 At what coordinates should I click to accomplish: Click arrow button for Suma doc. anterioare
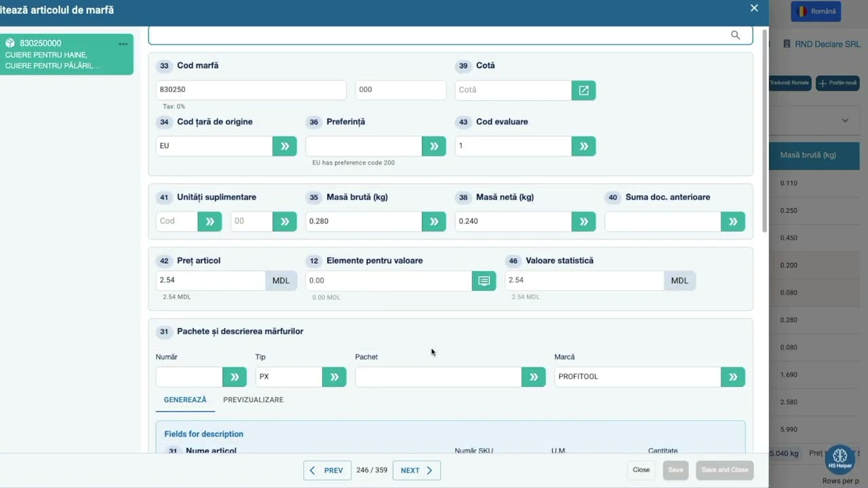pyautogui.click(x=732, y=222)
